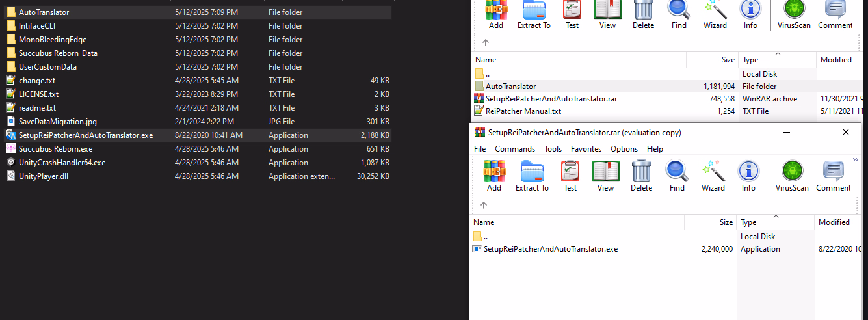Screen dimensions: 868x320
Task: Click Add icon in upper WinRAR window
Action: 496,14
